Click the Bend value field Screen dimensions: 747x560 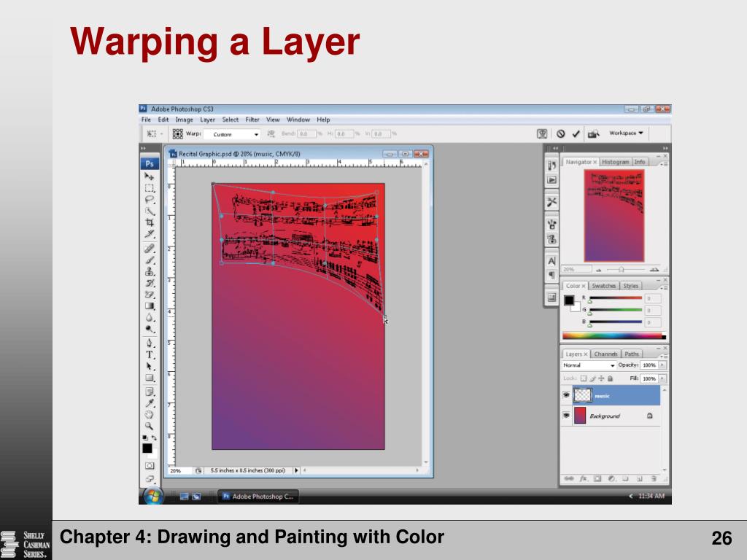306,134
